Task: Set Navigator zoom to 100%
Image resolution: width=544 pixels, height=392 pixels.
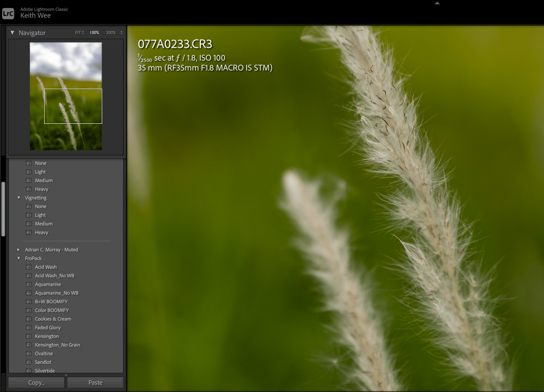Action: tap(94, 33)
